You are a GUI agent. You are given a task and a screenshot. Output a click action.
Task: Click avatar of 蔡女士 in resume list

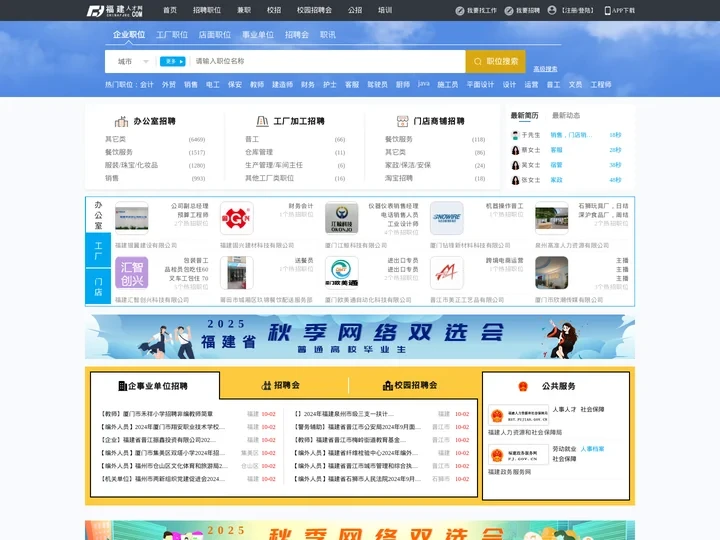click(515, 150)
